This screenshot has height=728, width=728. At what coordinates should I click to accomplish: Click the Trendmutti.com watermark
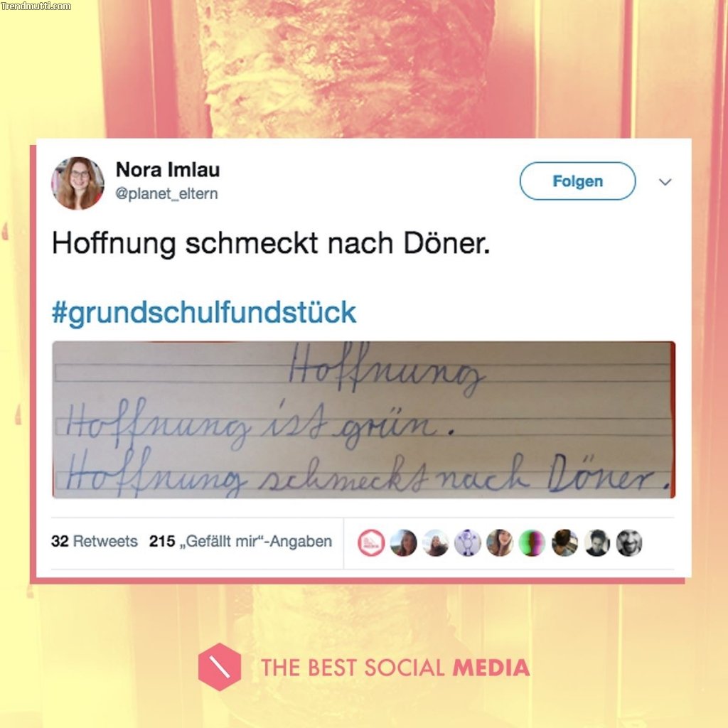click(x=36, y=6)
